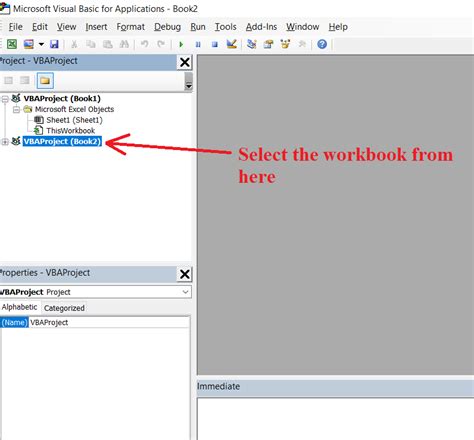Expand VBAProject (Book2) tree node
The width and height of the screenshot is (474, 440).
(5, 142)
